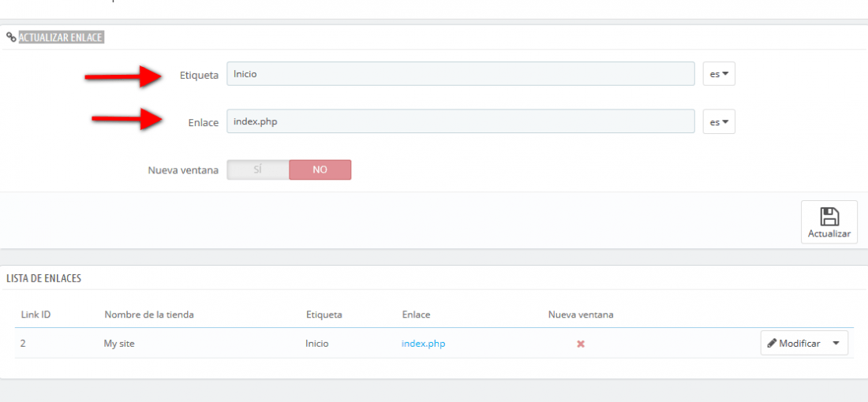The width and height of the screenshot is (868, 402).
Task: Click the pencil icon on Modificar button
Action: tap(772, 344)
